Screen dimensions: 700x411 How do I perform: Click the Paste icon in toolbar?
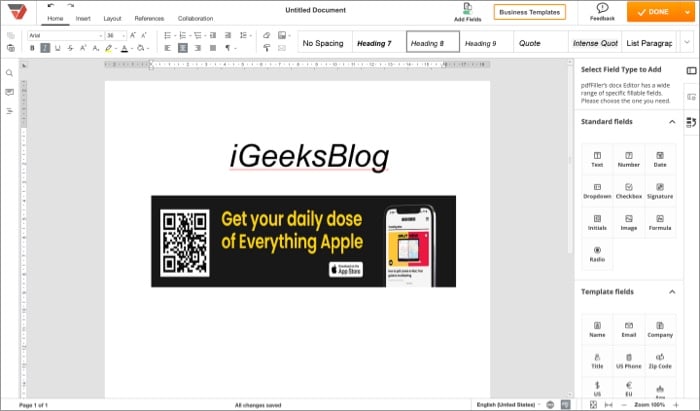pos(11,48)
